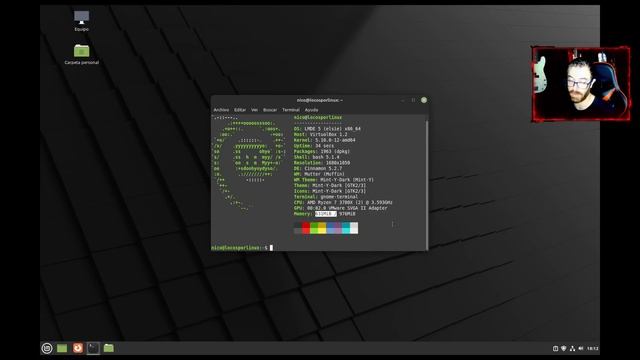
Task: Open the Carpeta personal folder icon
Action: [x=82, y=54]
